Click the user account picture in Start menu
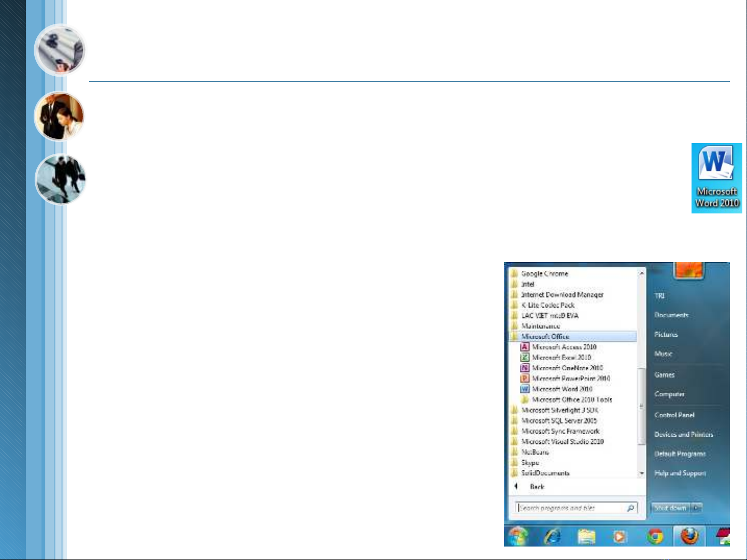Viewport: 747px width, 560px height. pyautogui.click(x=688, y=270)
